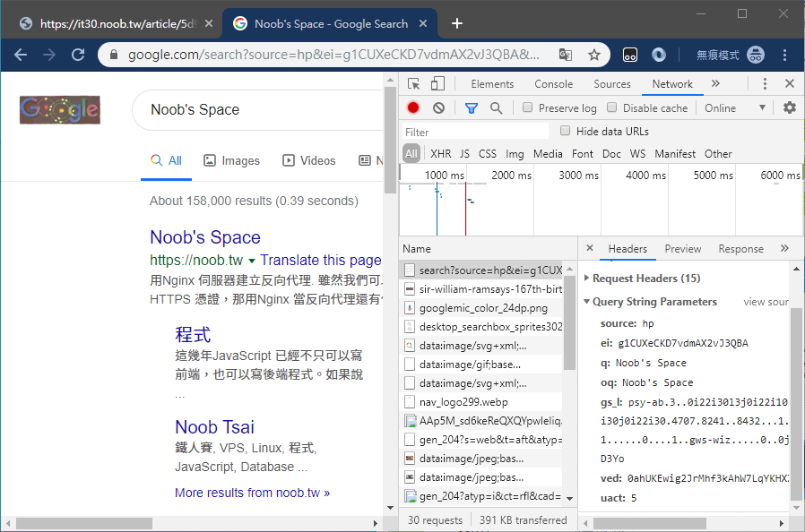Open the Response tab of request
Viewport: 805px width, 532px height.
coord(740,249)
